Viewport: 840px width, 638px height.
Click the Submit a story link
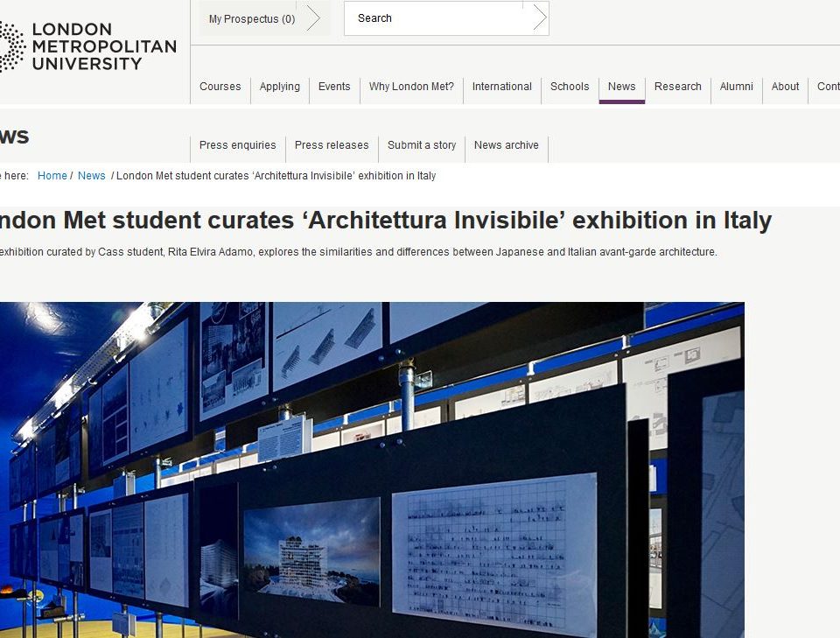point(422,145)
